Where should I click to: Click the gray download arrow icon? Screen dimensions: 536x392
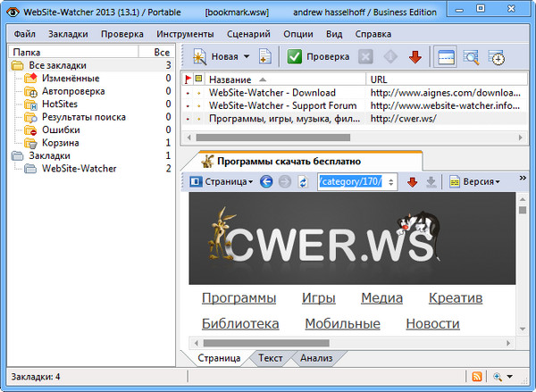(431, 182)
